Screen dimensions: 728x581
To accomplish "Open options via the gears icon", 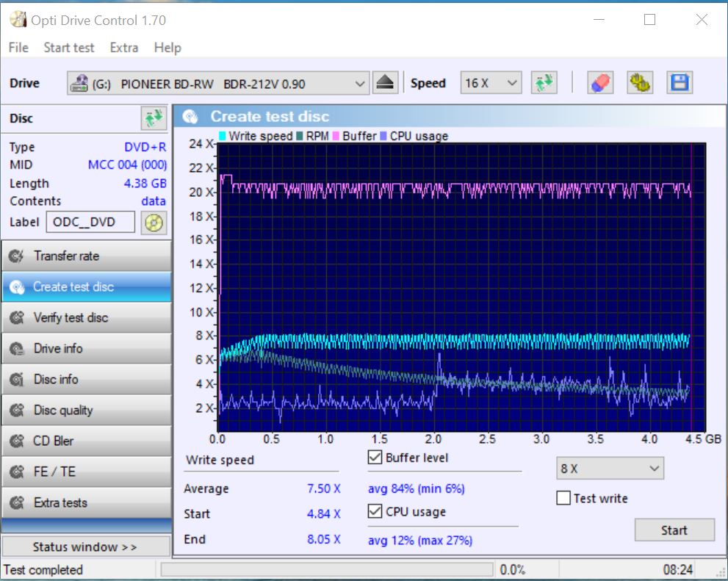I will click(x=640, y=83).
